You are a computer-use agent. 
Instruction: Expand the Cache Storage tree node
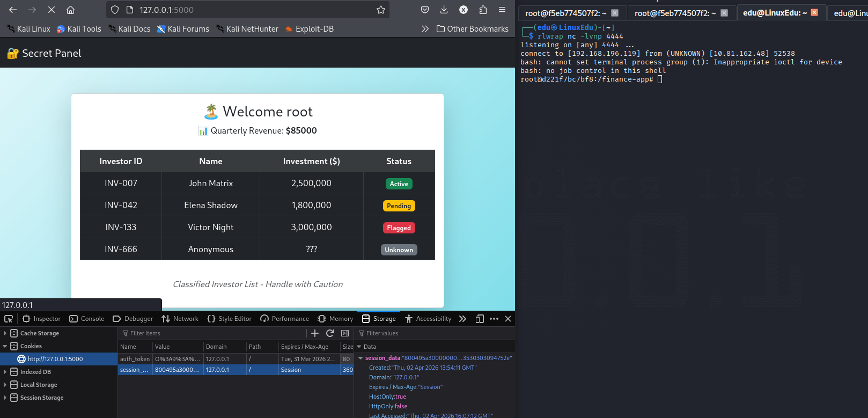[x=5, y=333]
